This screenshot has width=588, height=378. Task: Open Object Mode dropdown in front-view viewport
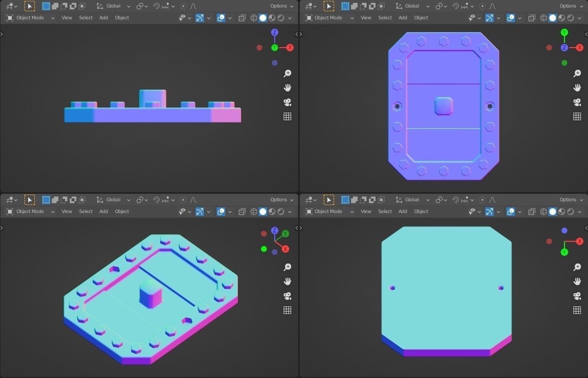click(31, 18)
